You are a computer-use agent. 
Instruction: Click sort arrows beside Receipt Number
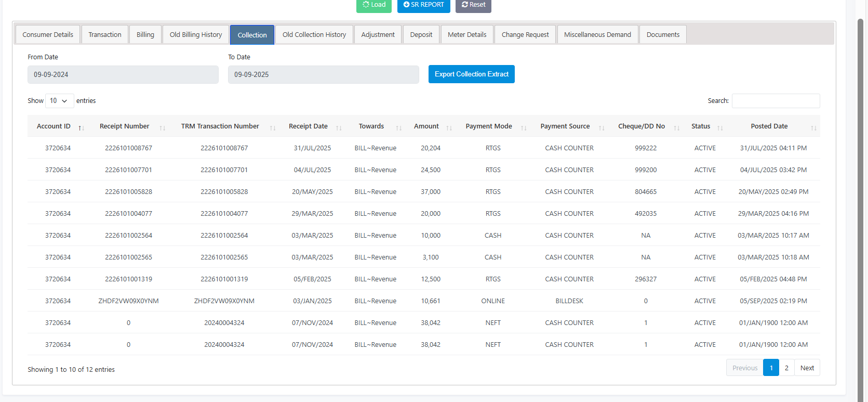pyautogui.click(x=162, y=127)
